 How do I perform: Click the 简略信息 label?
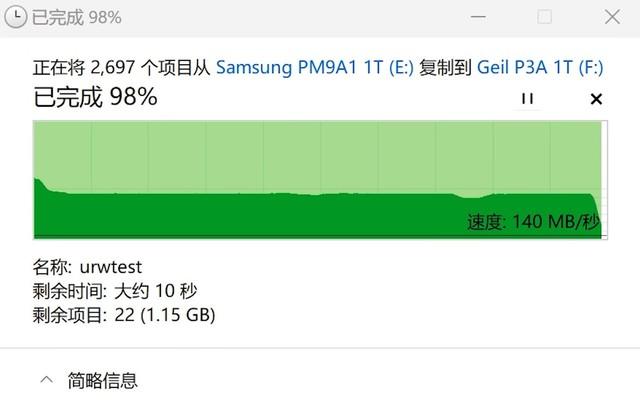tap(102, 380)
